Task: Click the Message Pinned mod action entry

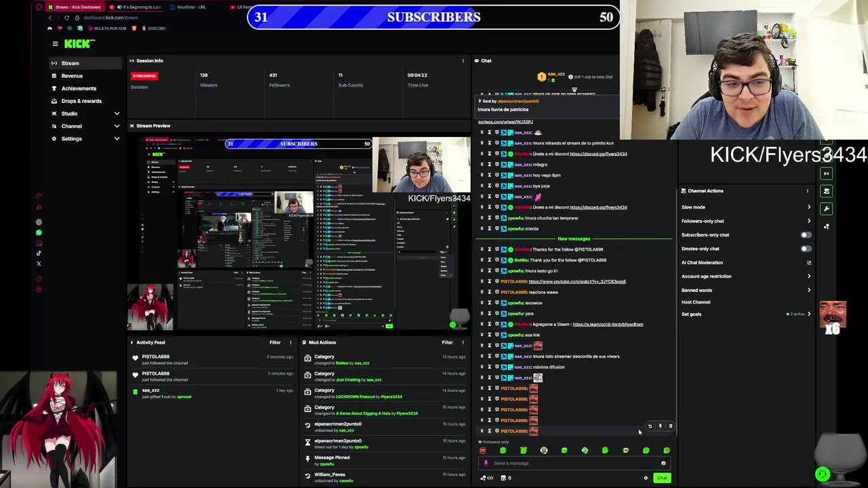Action: pyautogui.click(x=384, y=461)
